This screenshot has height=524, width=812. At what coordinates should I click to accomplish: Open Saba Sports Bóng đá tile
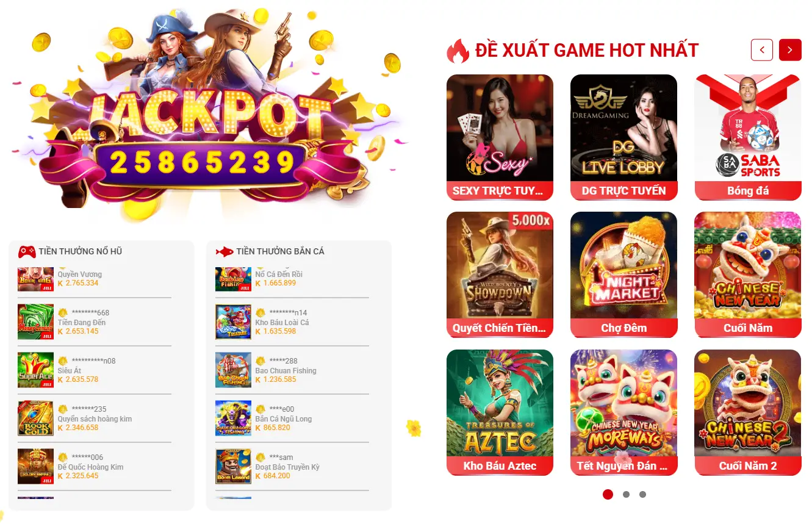[x=747, y=137]
